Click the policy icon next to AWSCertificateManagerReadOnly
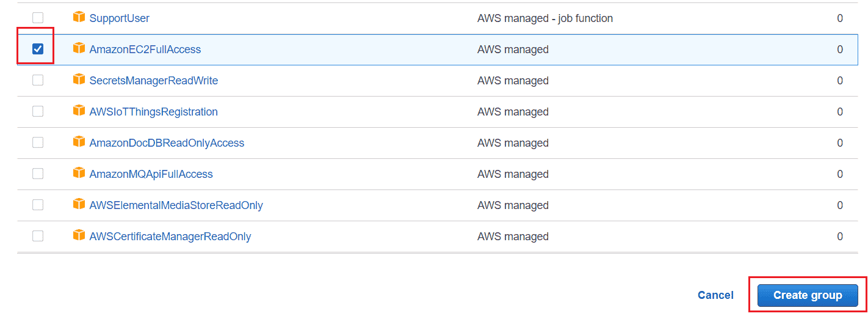Image resolution: width=868 pixels, height=316 pixels. click(x=79, y=235)
